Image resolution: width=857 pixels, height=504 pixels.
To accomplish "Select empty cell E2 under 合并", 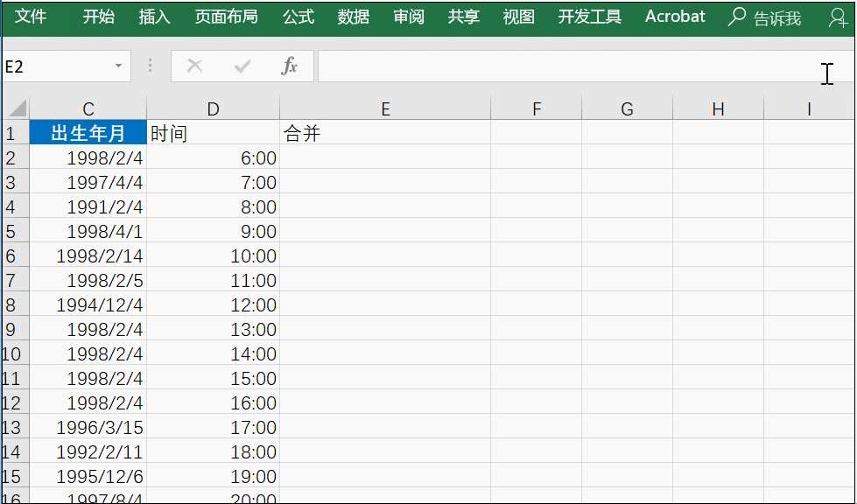I will 385,157.
